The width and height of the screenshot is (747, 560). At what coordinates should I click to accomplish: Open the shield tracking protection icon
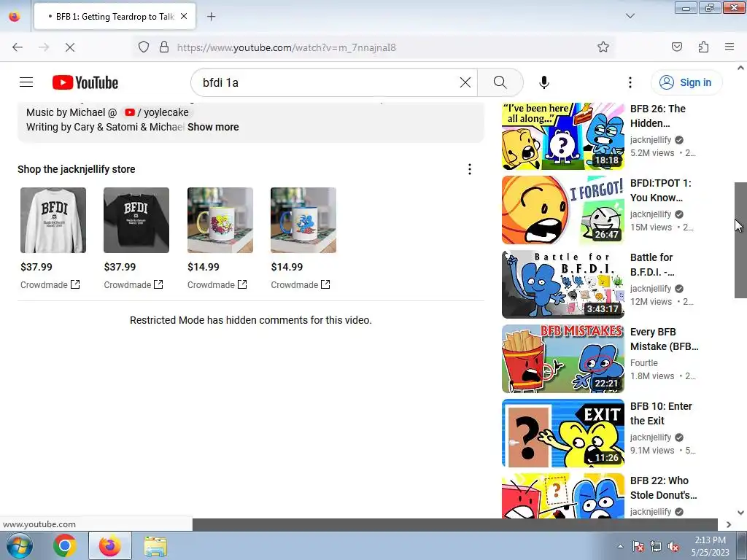tap(144, 47)
